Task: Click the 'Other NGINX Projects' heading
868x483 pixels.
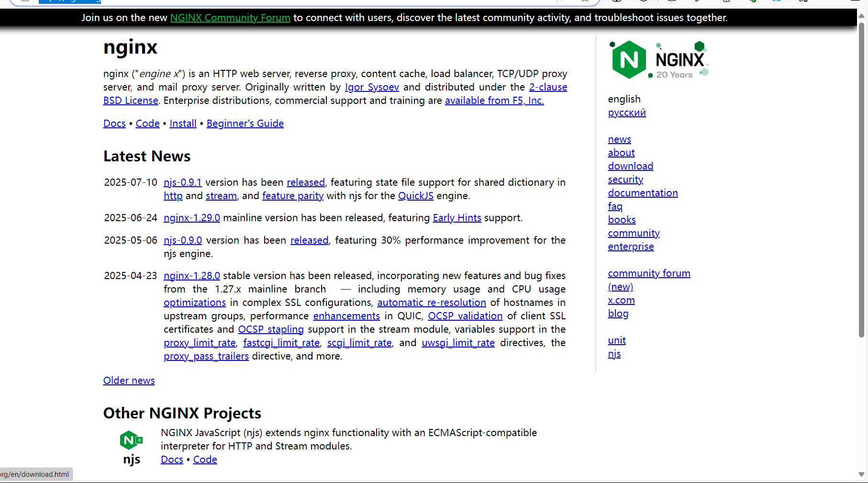Action: [182, 413]
